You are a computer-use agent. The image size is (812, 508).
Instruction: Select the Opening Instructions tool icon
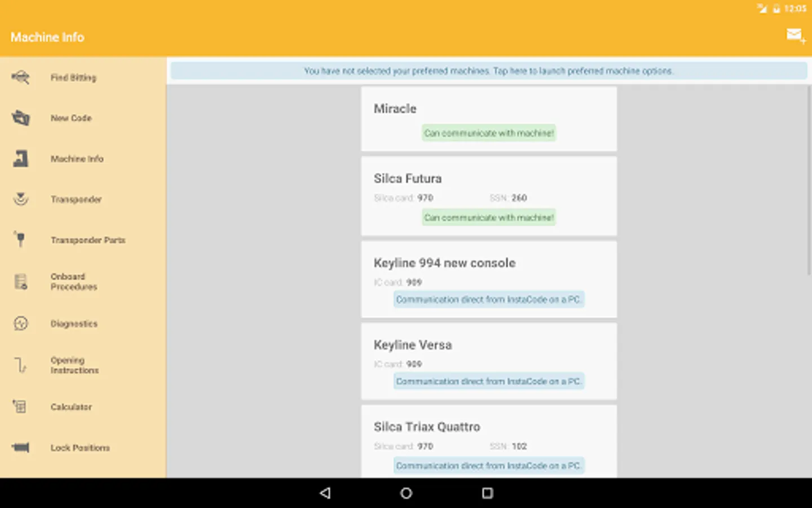click(x=20, y=365)
